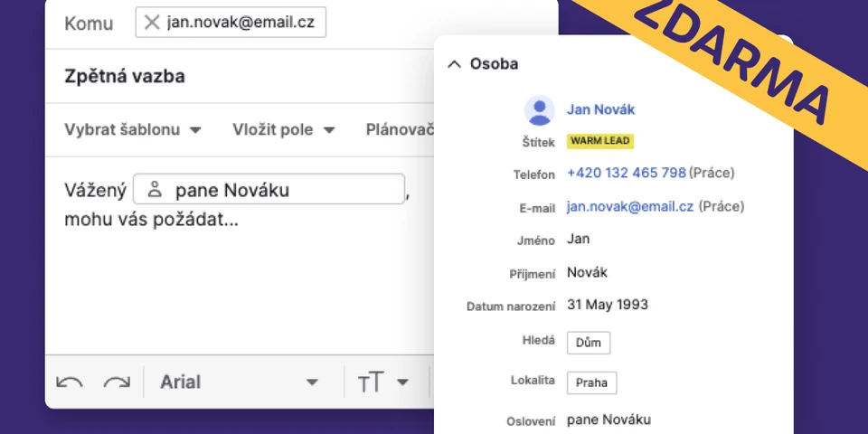Screen dimensions: 868x434
Task: Click the redo arrow icon
Action: (117, 382)
